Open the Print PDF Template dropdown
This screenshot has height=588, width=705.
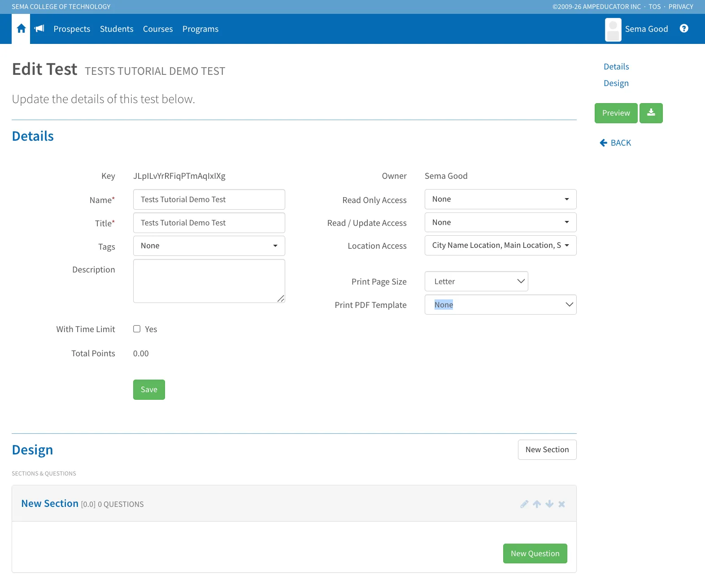(500, 305)
